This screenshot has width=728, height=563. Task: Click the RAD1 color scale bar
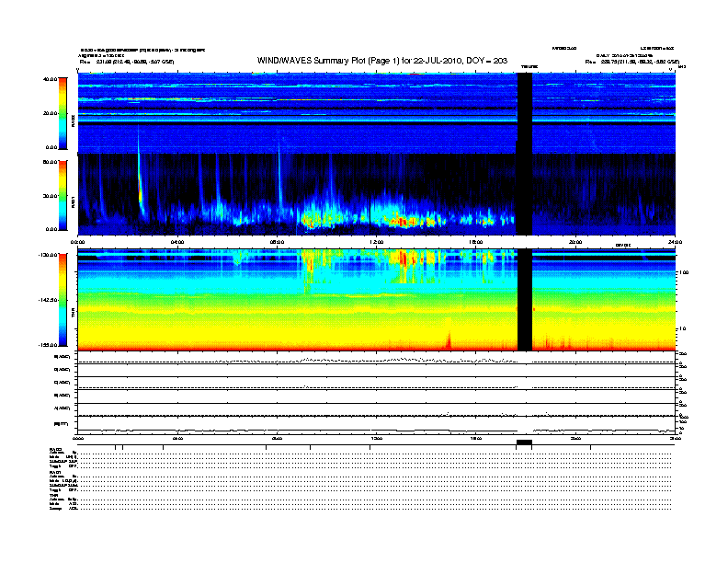63,195
